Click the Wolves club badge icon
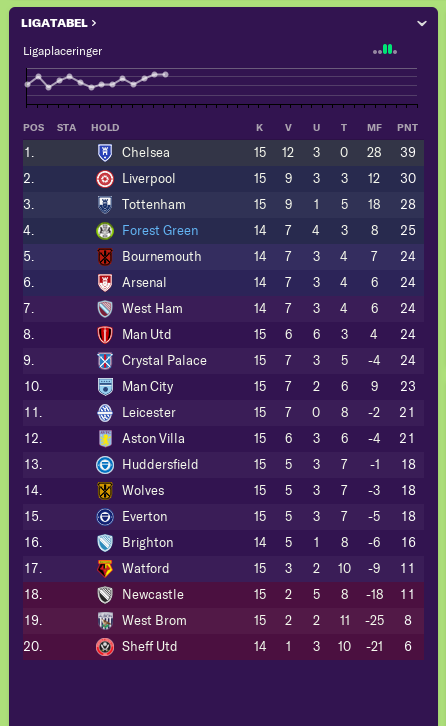 [x=105, y=491]
